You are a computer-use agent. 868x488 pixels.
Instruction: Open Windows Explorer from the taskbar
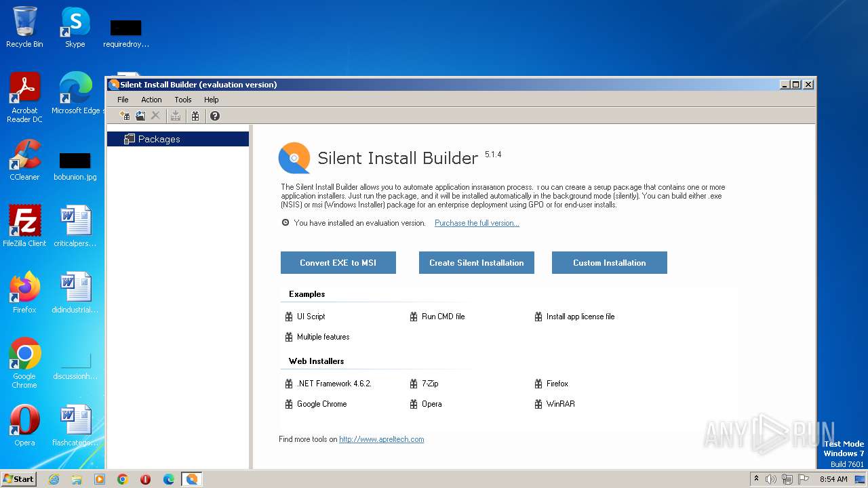point(77,479)
